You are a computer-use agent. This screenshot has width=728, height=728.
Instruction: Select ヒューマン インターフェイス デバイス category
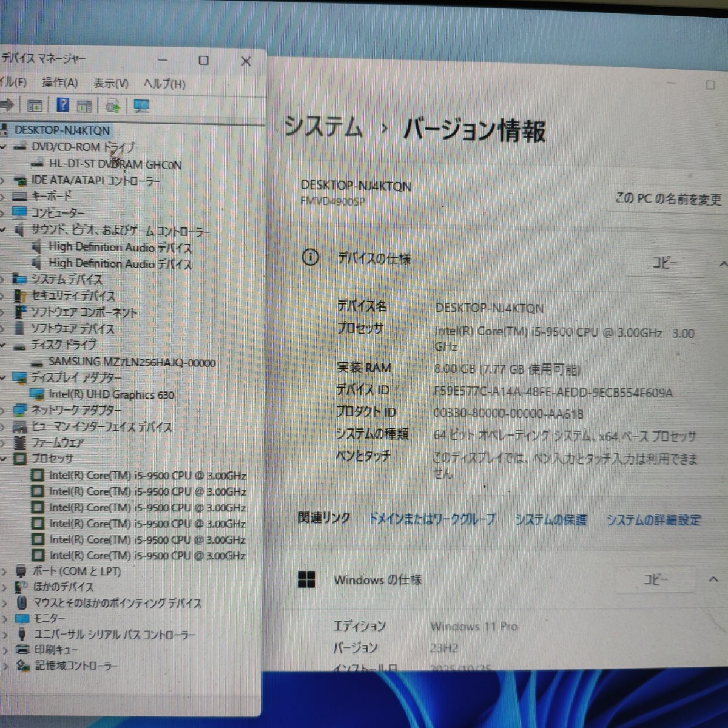pos(102,426)
